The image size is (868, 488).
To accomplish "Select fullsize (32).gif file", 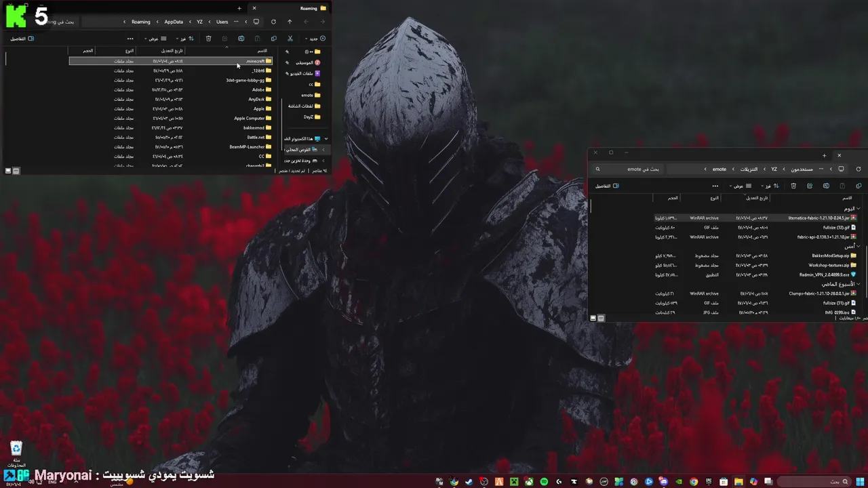I will click(756, 228).
